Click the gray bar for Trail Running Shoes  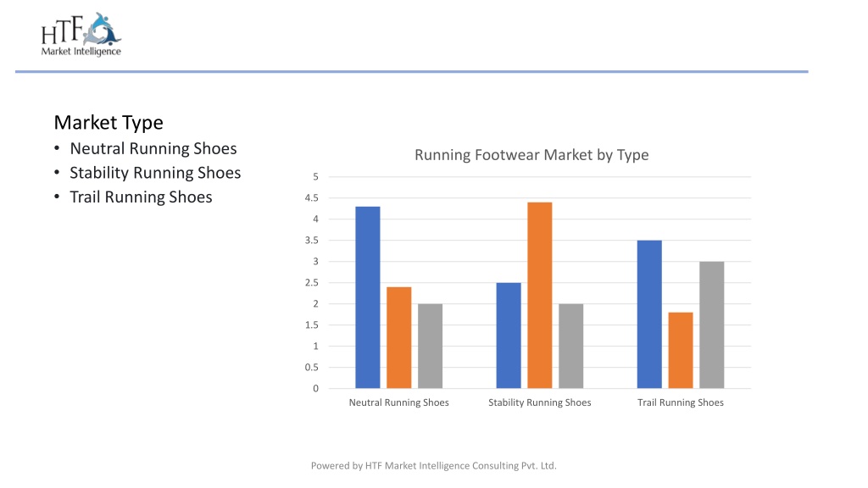click(712, 324)
